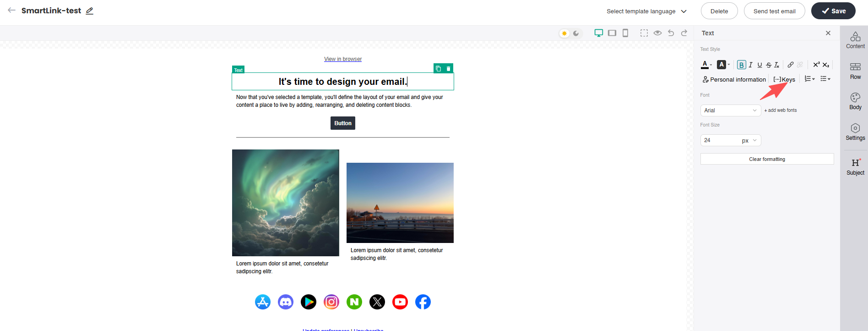Insert a link with the chain icon

(x=791, y=65)
